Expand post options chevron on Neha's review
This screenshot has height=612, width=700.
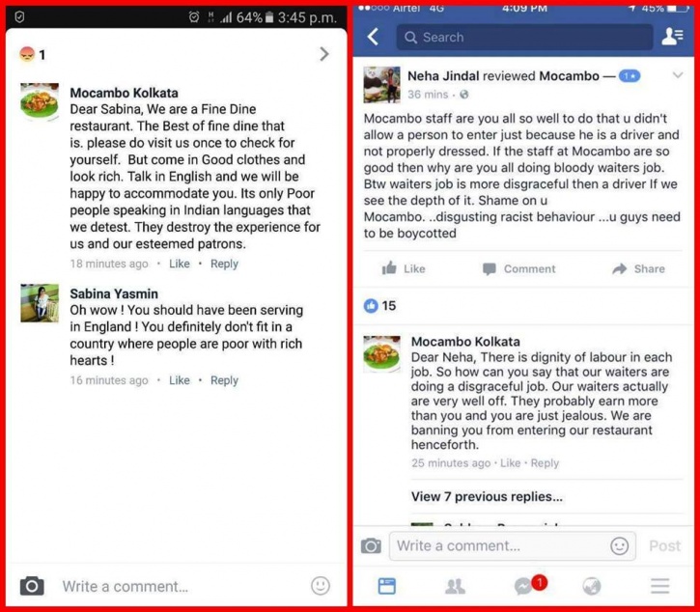(x=677, y=75)
